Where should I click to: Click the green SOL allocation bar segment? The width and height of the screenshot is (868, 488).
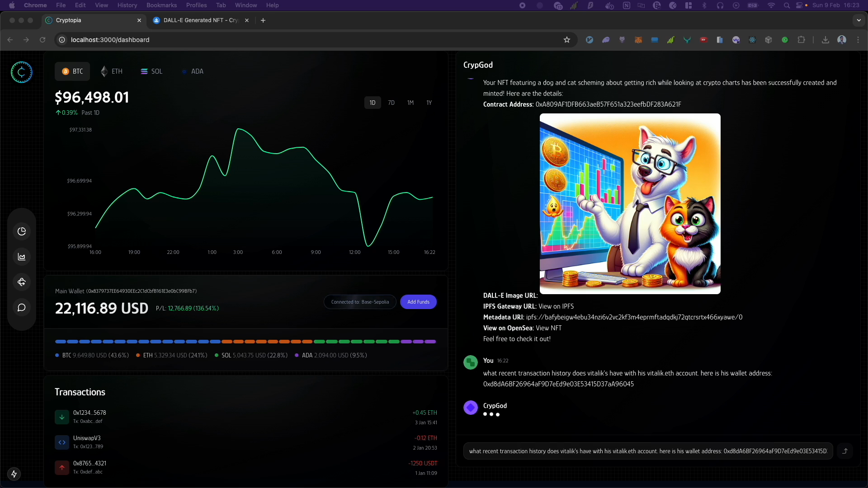tap(357, 342)
